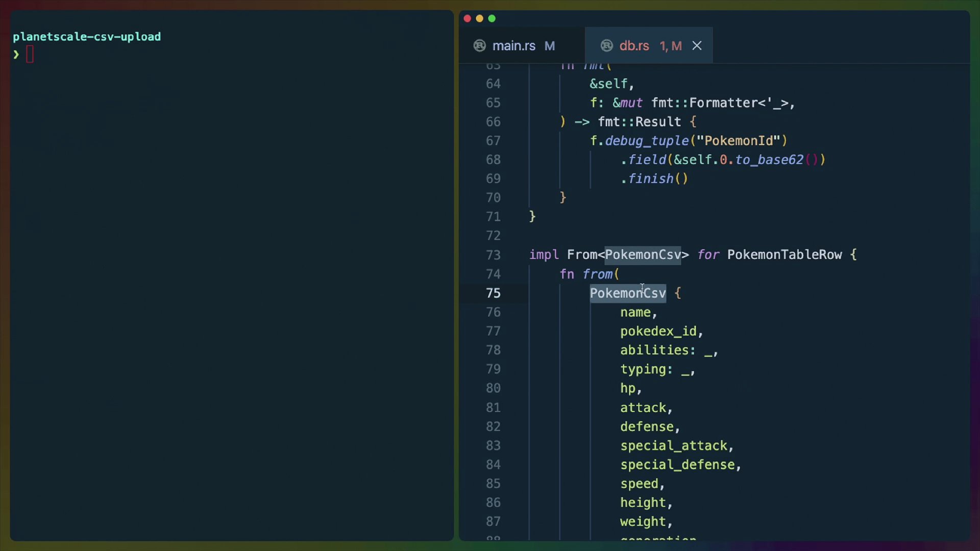Click the Rust file icon on db.rs tab
Screen dimensions: 980x551
[x=606, y=46]
